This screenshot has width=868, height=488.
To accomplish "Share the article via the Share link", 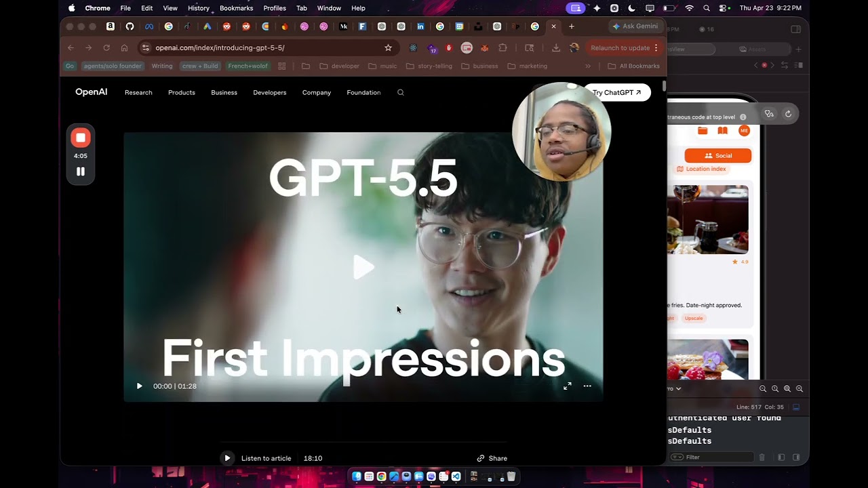I will click(x=492, y=458).
